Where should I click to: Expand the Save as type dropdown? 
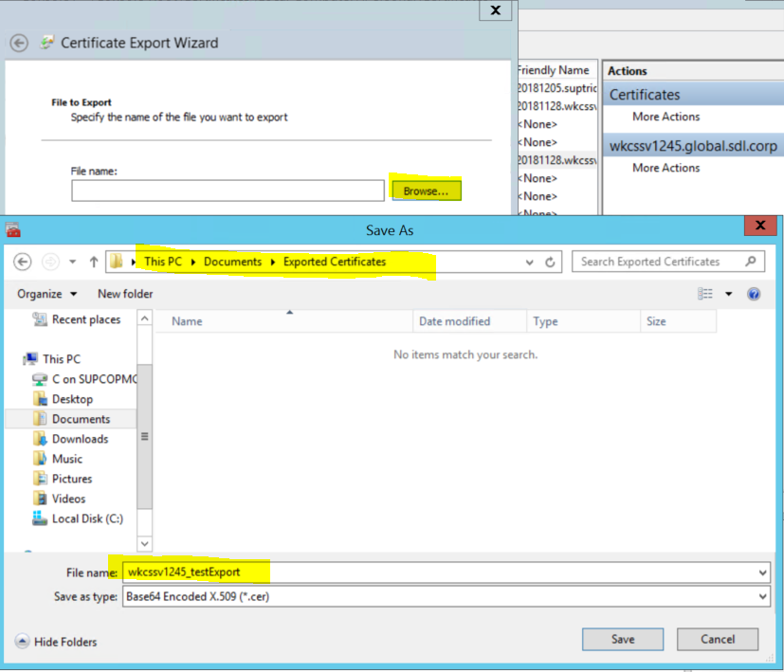click(x=763, y=596)
